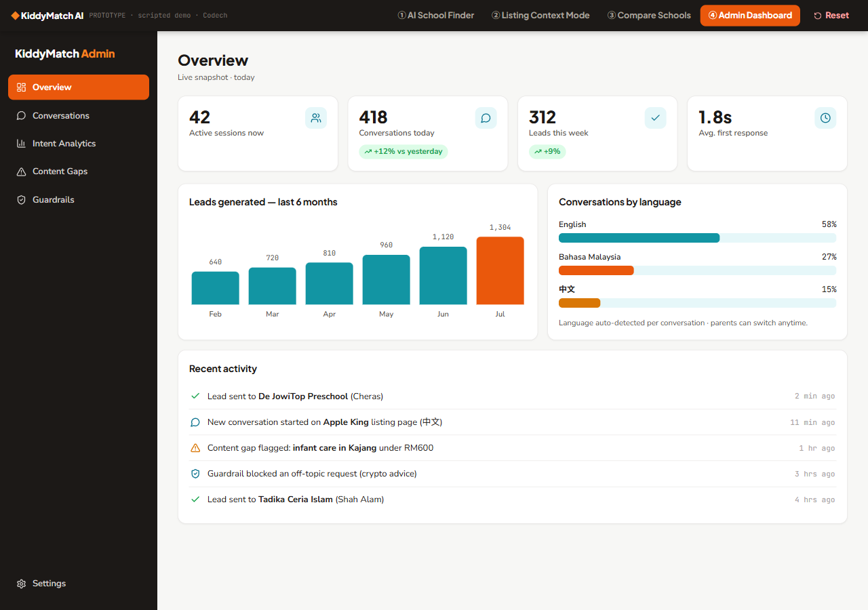Click the 27% Bahasa Malaysia percentage
This screenshot has height=610, width=868.
pyautogui.click(x=829, y=257)
